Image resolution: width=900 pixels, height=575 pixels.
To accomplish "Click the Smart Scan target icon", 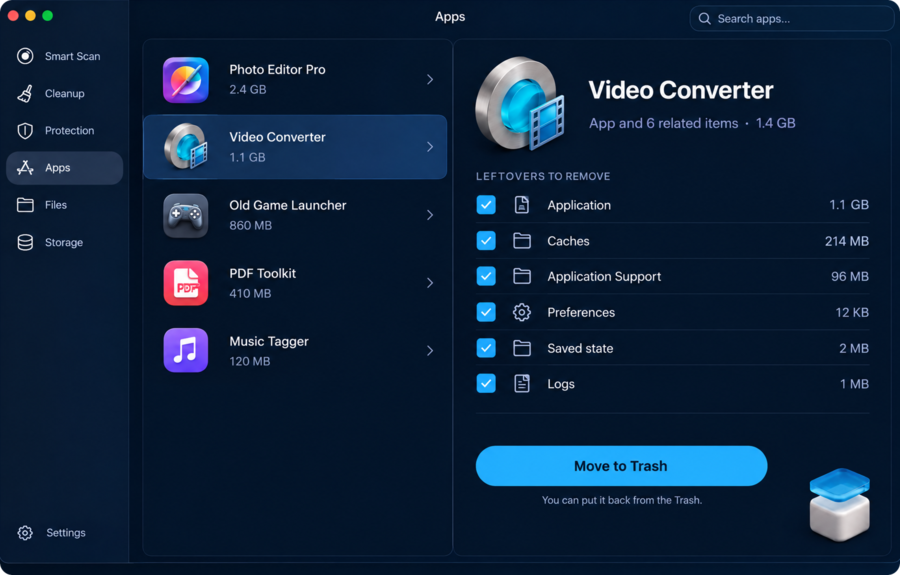I will 25,56.
